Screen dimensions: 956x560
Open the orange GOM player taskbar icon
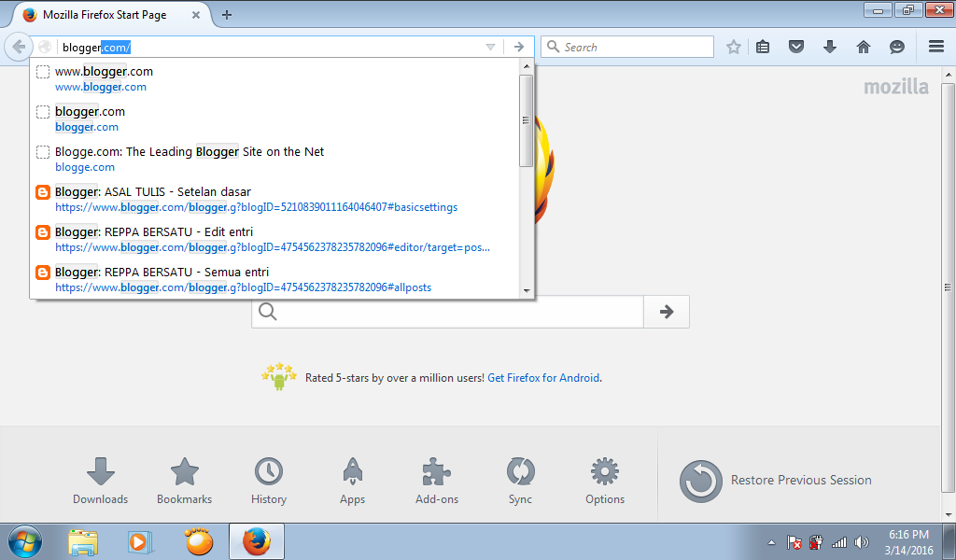pyautogui.click(x=200, y=541)
